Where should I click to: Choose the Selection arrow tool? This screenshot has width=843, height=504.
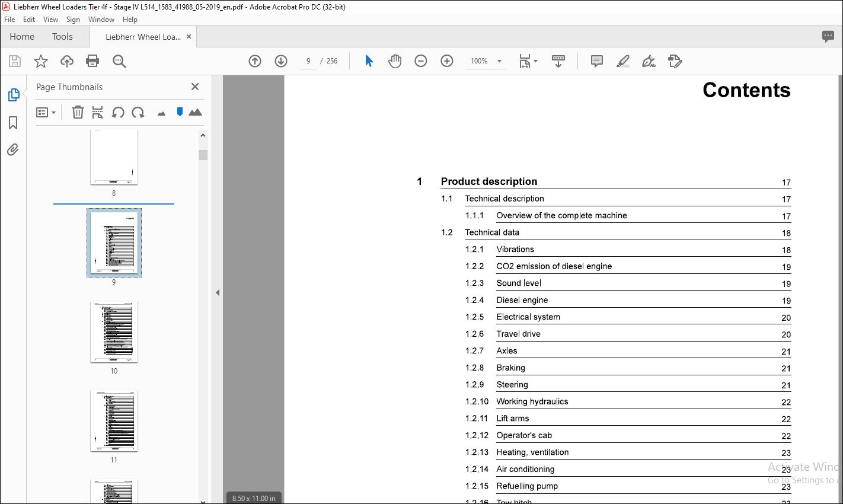(x=369, y=61)
